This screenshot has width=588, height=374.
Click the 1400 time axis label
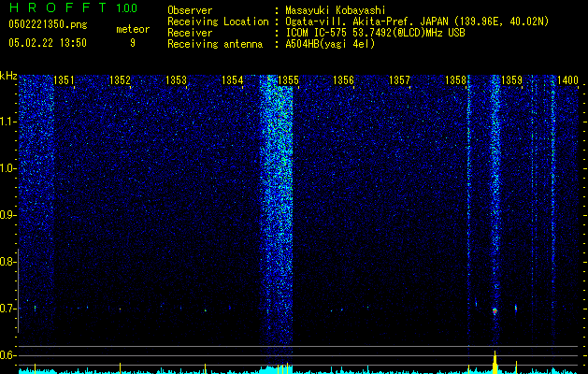click(x=567, y=80)
